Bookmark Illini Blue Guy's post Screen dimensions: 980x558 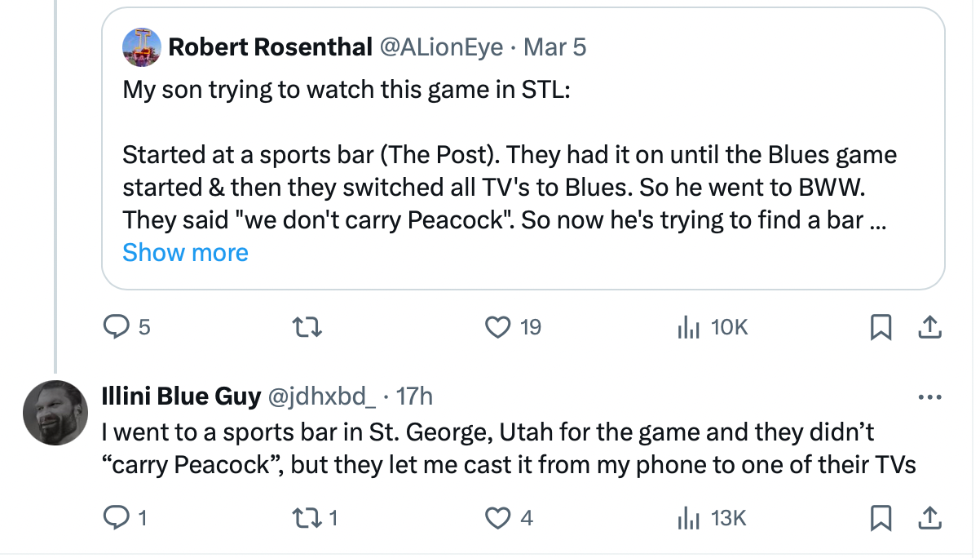pos(880,517)
